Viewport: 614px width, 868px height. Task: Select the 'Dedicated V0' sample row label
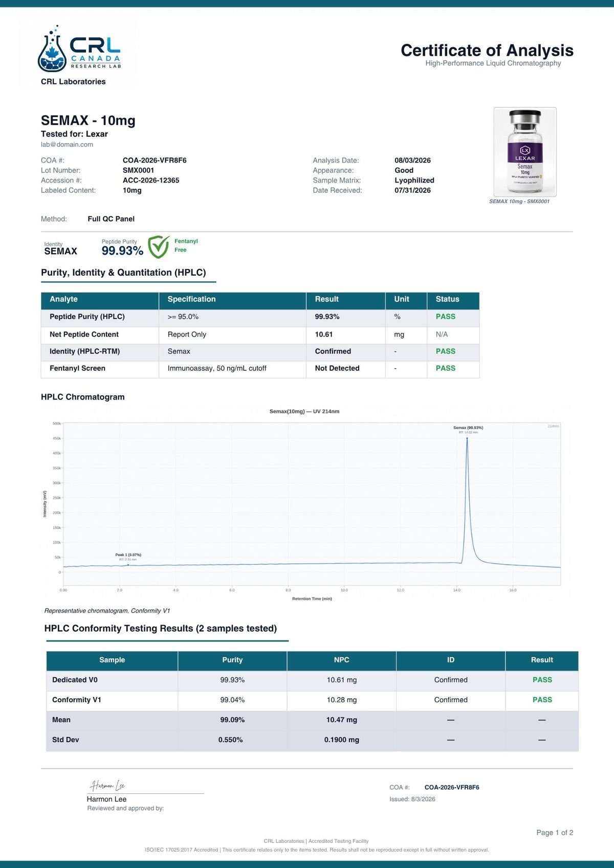tap(75, 680)
